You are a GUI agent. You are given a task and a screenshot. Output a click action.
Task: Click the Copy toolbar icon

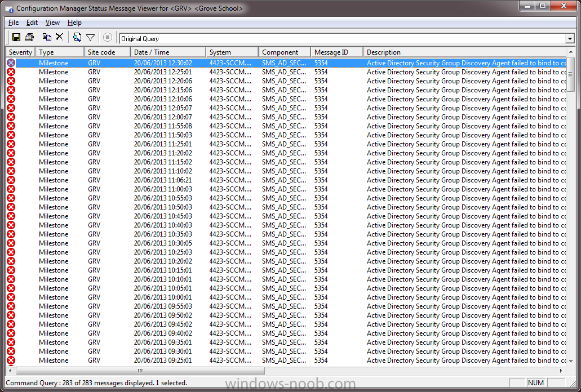click(47, 37)
